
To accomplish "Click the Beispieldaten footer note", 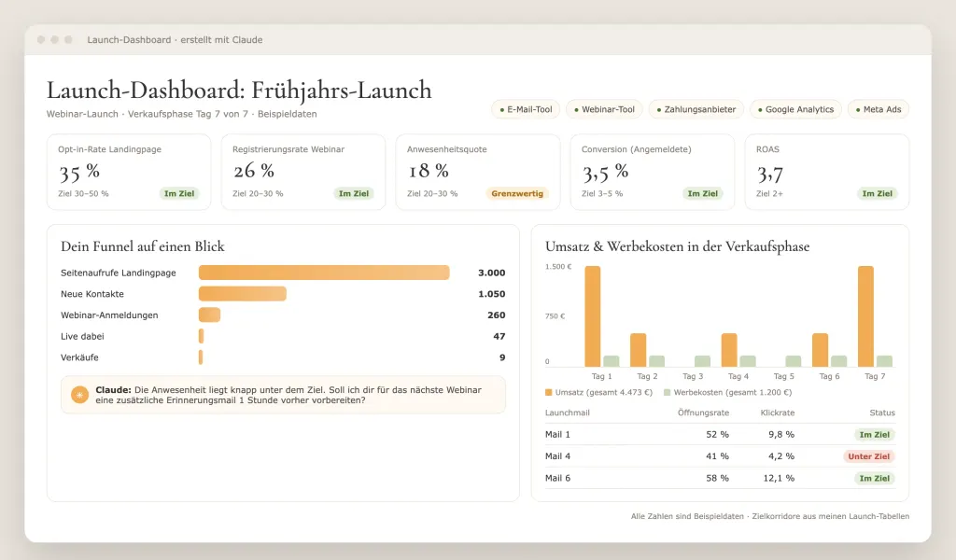I will pos(770,516).
